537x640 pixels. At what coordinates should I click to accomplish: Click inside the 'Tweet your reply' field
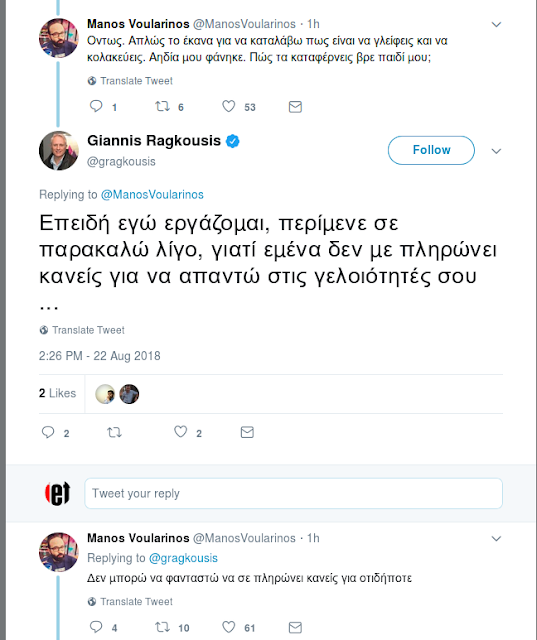(x=293, y=493)
